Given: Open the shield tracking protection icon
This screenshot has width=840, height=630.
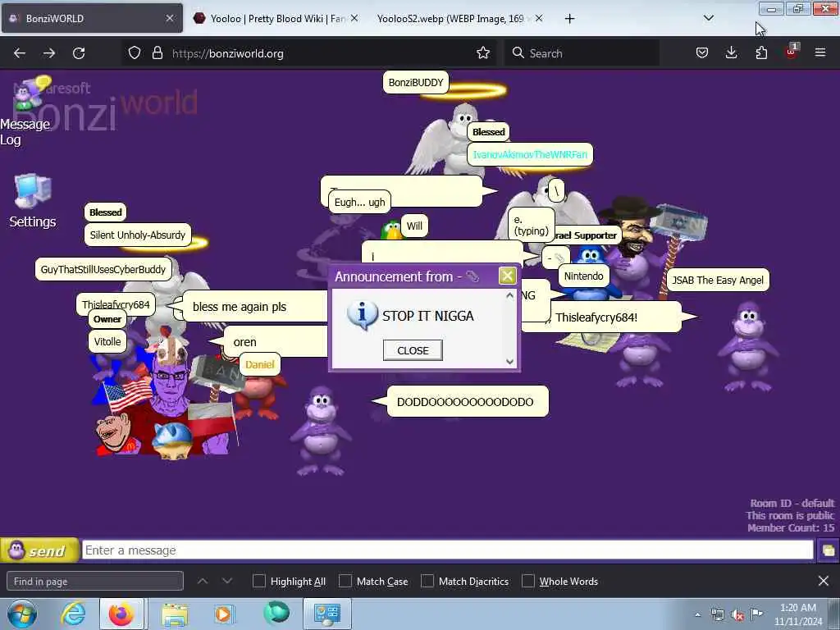Looking at the screenshot, I should [135, 53].
